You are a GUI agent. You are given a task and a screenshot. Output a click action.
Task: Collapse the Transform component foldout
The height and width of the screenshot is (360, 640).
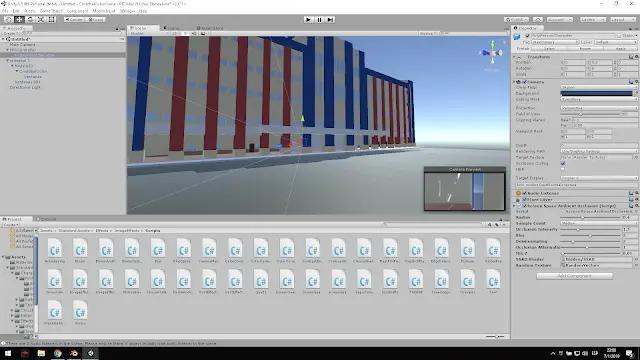514,57
